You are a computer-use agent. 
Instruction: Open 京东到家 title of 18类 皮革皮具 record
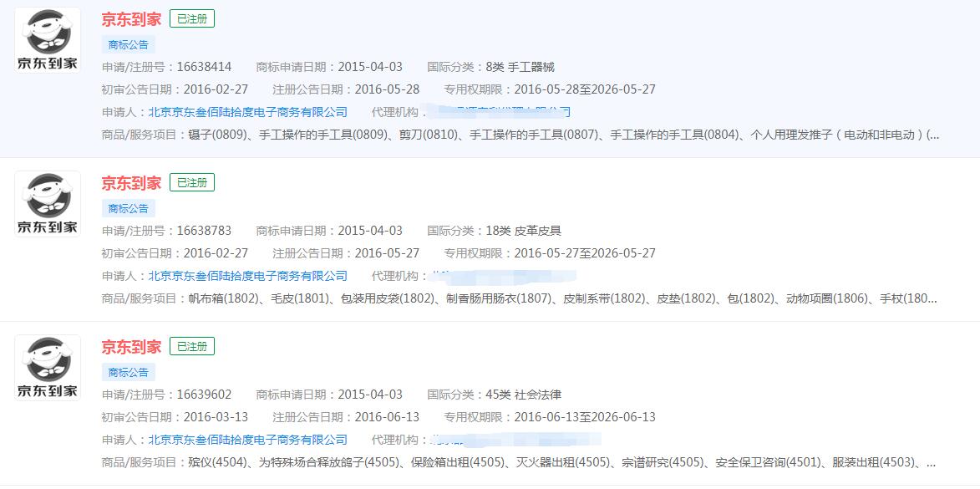click(x=131, y=182)
